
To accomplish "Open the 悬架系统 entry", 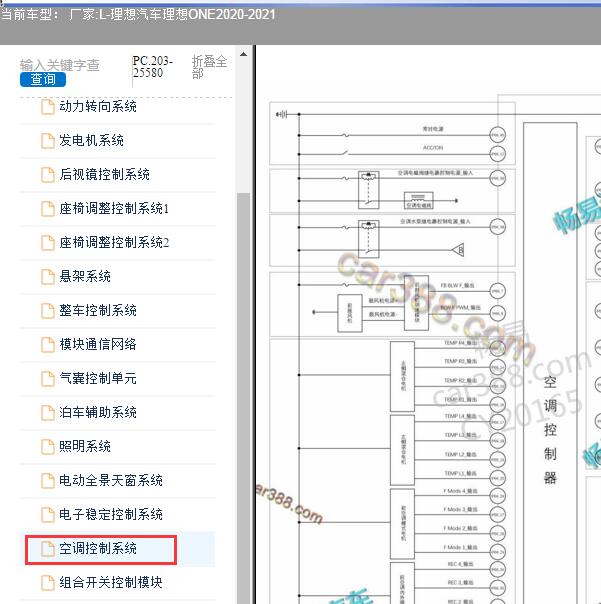I will pos(85,276).
